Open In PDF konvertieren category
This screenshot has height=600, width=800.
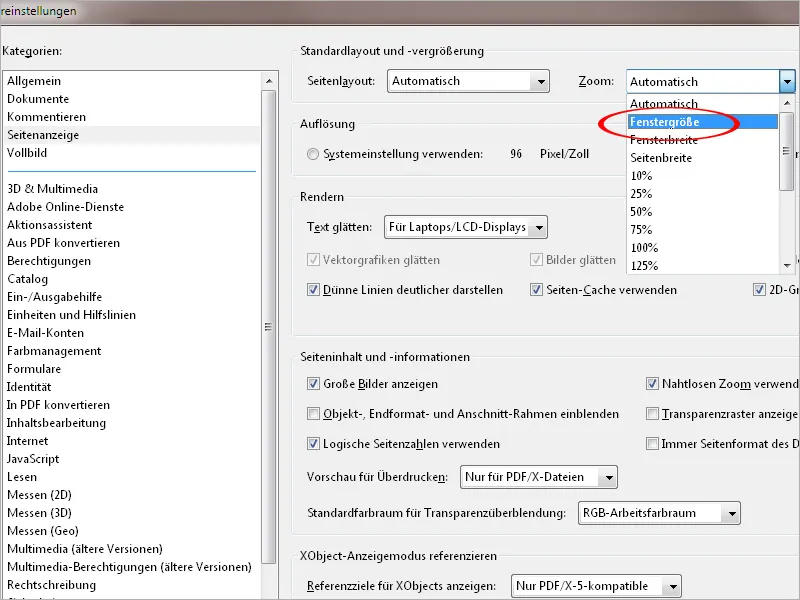coord(58,405)
